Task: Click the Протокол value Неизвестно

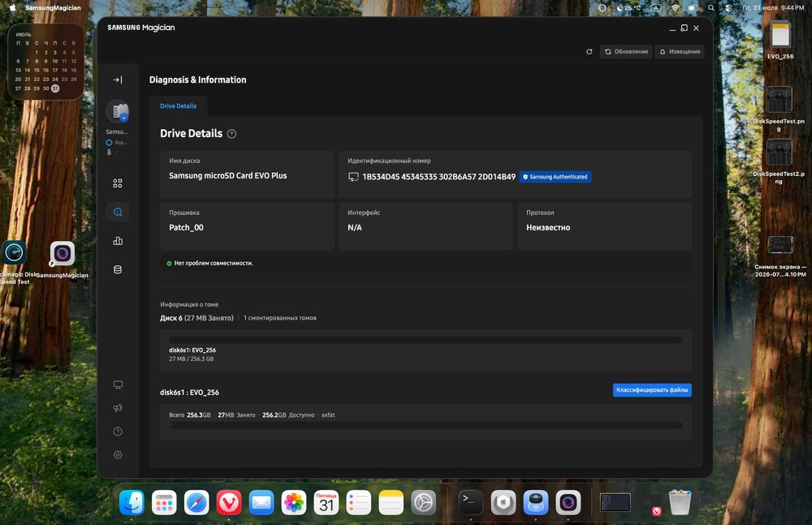Action: pos(548,227)
